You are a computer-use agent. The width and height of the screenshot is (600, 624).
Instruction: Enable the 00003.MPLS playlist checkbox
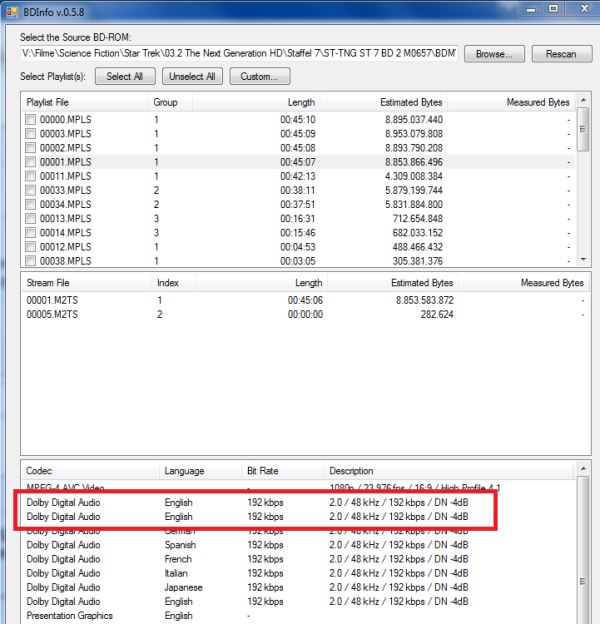32,133
